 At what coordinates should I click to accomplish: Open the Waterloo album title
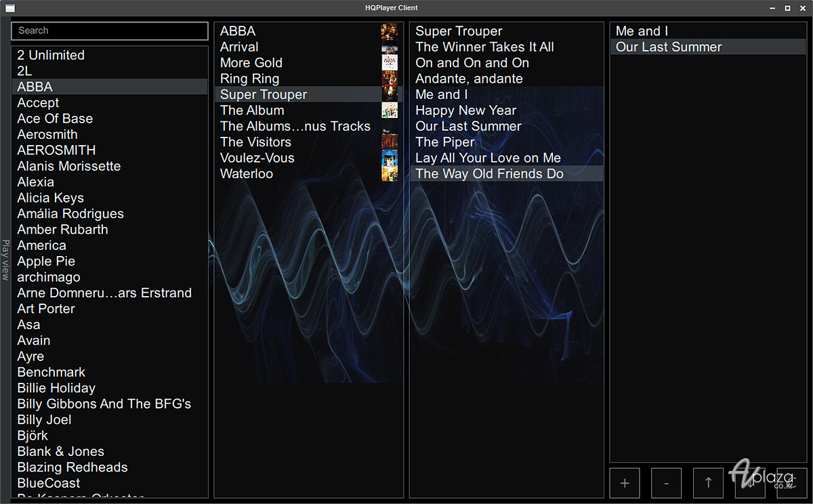[247, 174]
